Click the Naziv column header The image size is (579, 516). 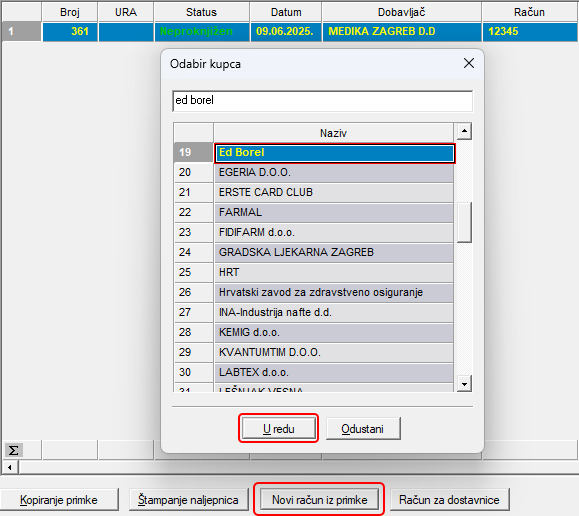click(333, 133)
